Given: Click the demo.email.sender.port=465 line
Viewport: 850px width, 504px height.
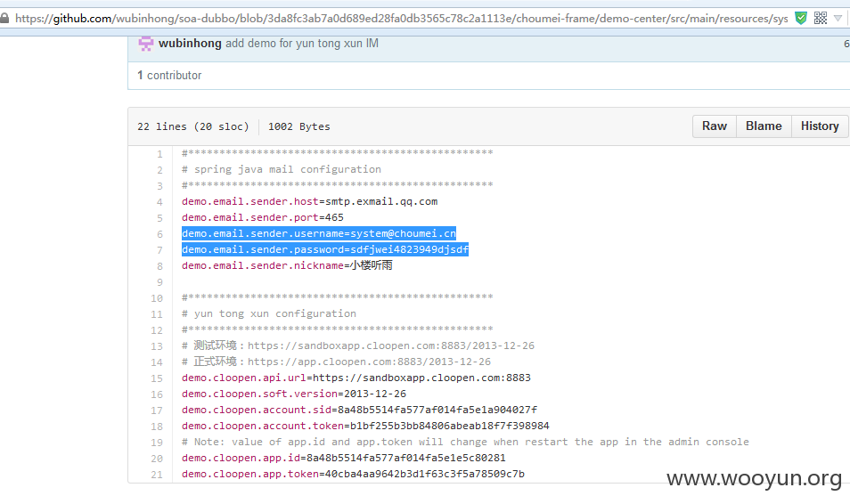Looking at the screenshot, I should point(262,217).
